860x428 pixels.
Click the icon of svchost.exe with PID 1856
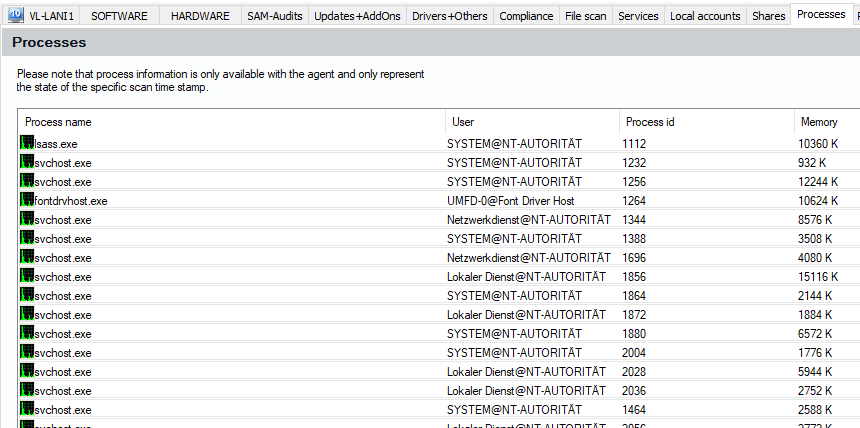coord(27,276)
